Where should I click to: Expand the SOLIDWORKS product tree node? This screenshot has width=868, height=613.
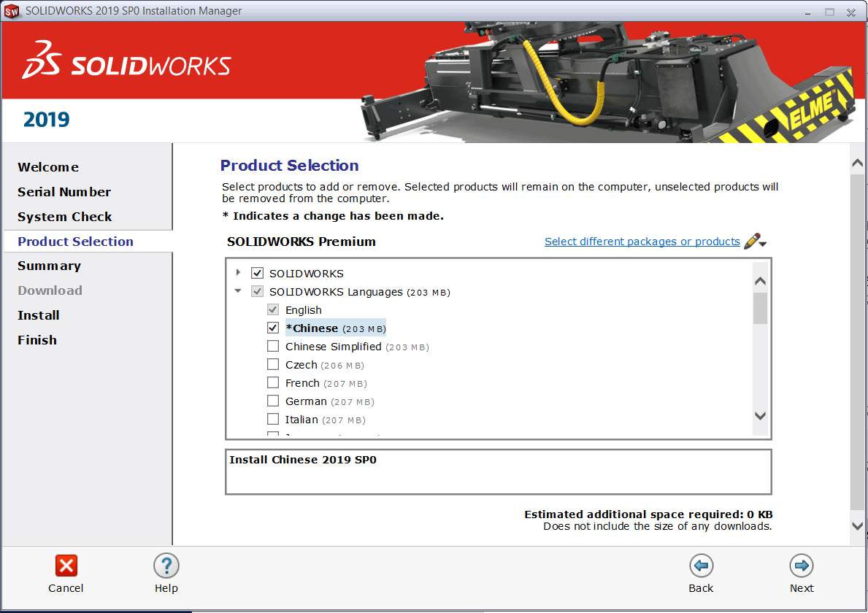pyautogui.click(x=238, y=272)
